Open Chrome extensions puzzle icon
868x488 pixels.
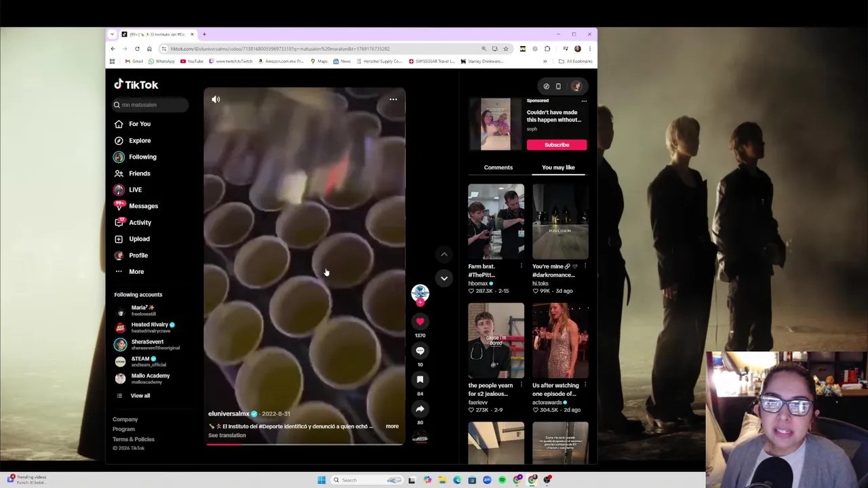(547, 49)
